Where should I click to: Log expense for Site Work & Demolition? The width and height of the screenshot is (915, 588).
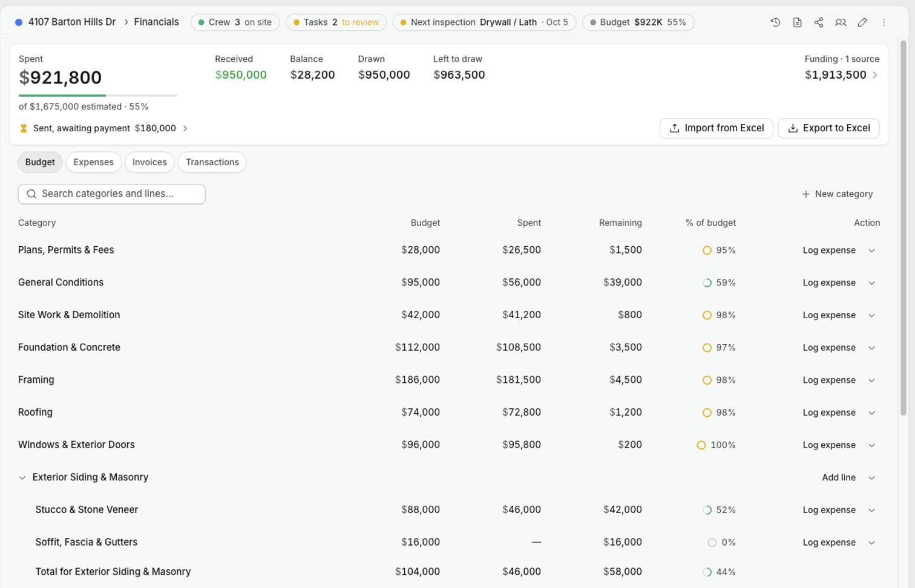pos(829,315)
